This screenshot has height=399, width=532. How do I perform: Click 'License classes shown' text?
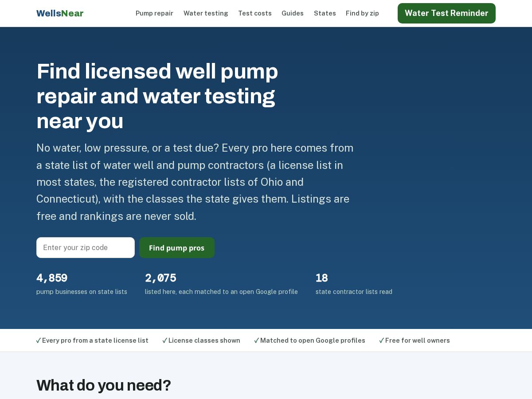point(204,340)
